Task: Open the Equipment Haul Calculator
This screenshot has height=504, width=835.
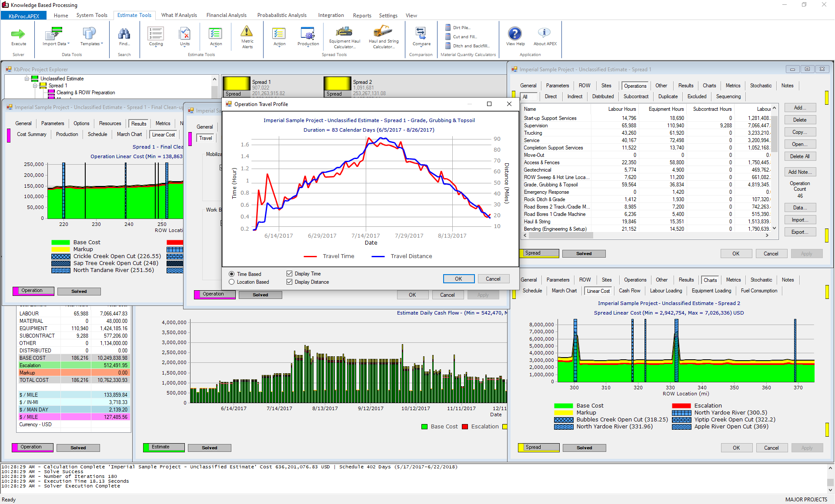Action: point(344,32)
